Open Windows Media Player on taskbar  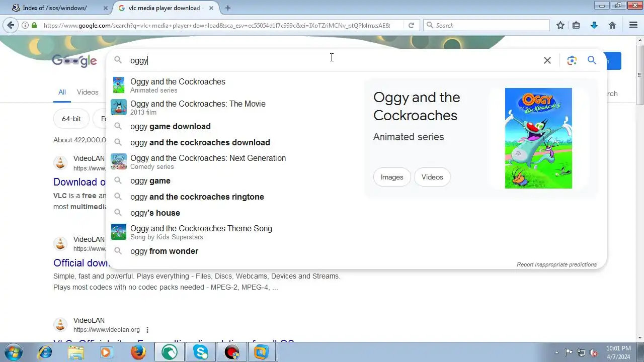pos(106,352)
